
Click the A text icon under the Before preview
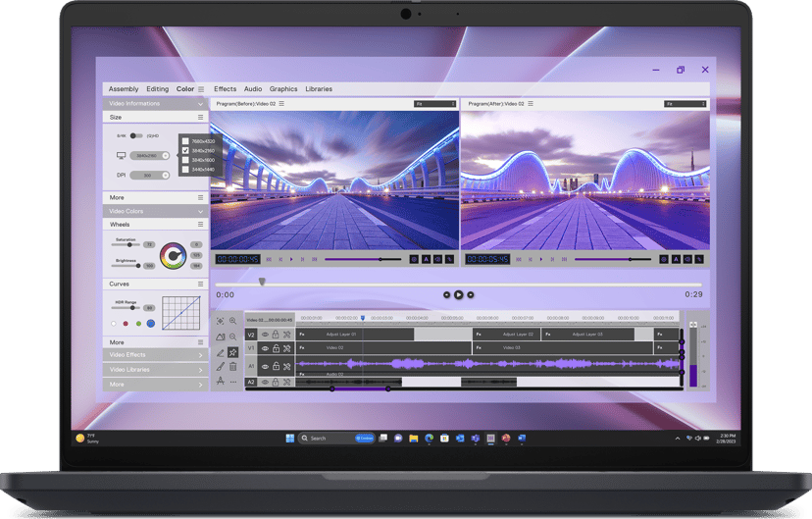pyautogui.click(x=427, y=259)
